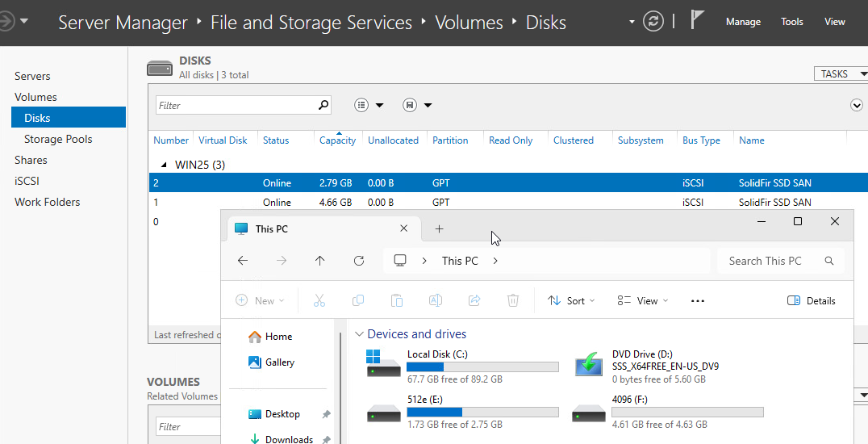Click the Delete trash icon in File Explorer
868x444 pixels.
513,300
